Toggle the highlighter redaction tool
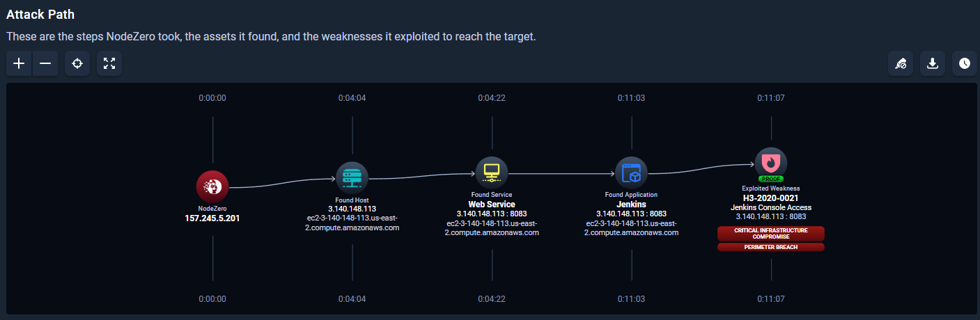Image resolution: width=980 pixels, height=320 pixels. pyautogui.click(x=901, y=63)
